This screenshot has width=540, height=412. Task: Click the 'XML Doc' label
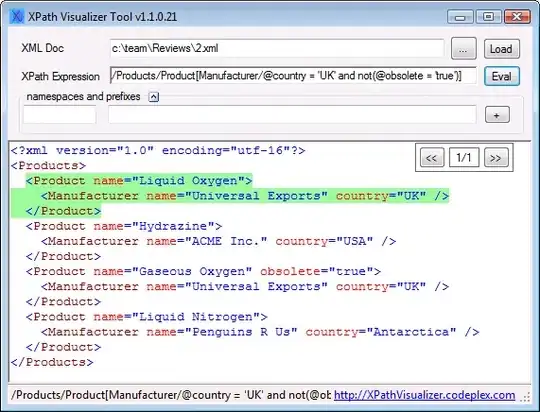coord(42,48)
